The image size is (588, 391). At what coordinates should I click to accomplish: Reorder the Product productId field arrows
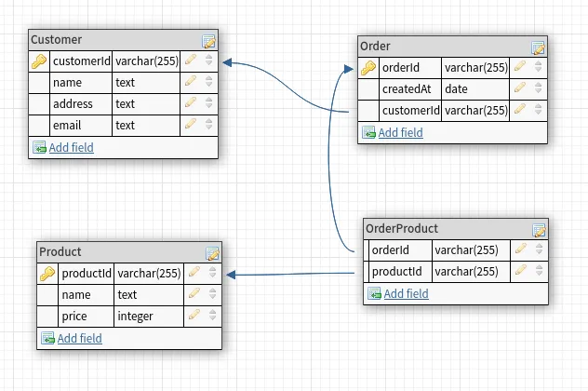point(213,273)
